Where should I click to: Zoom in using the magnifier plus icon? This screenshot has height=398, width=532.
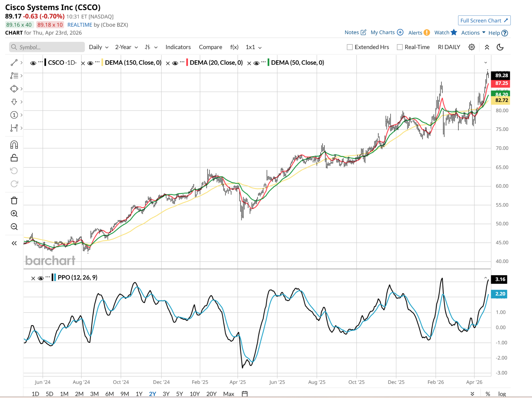(x=14, y=214)
